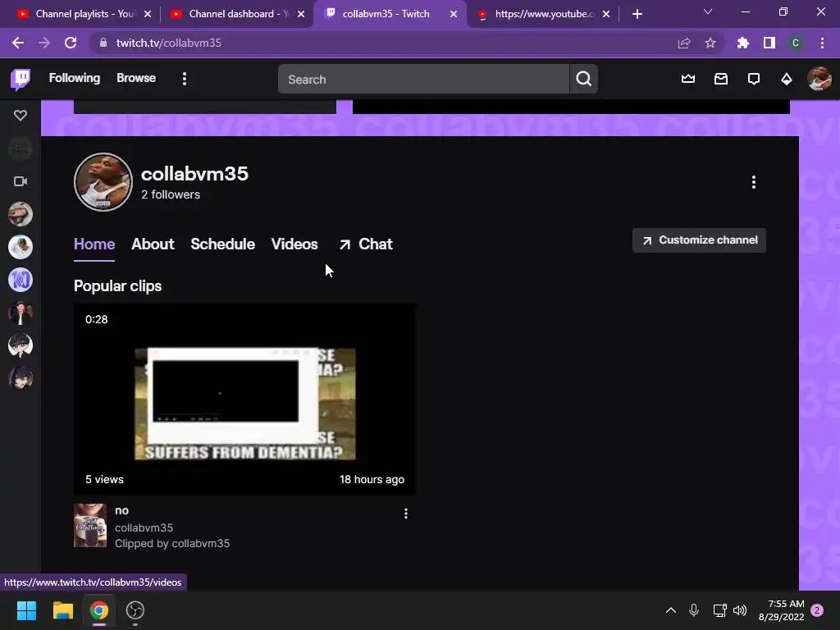Click the address bar URL twitch.tv/collabvm35
Image resolution: width=840 pixels, height=630 pixels.
(x=169, y=43)
